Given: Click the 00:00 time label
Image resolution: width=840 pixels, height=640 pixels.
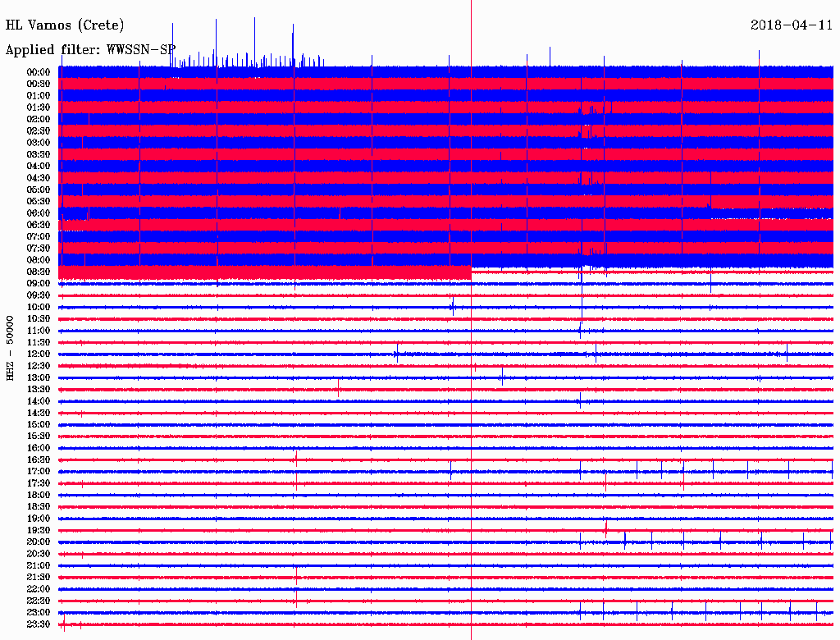Looking at the screenshot, I should click(x=39, y=72).
